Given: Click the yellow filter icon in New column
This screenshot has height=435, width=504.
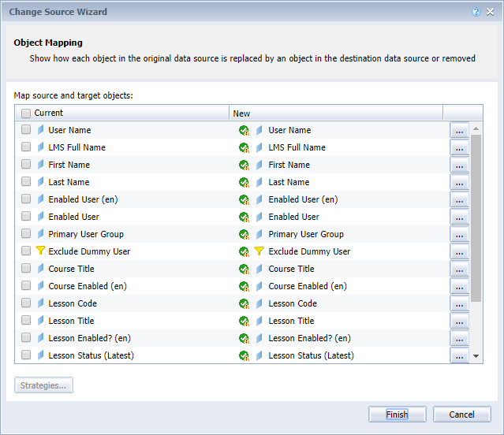Looking at the screenshot, I should (258, 251).
